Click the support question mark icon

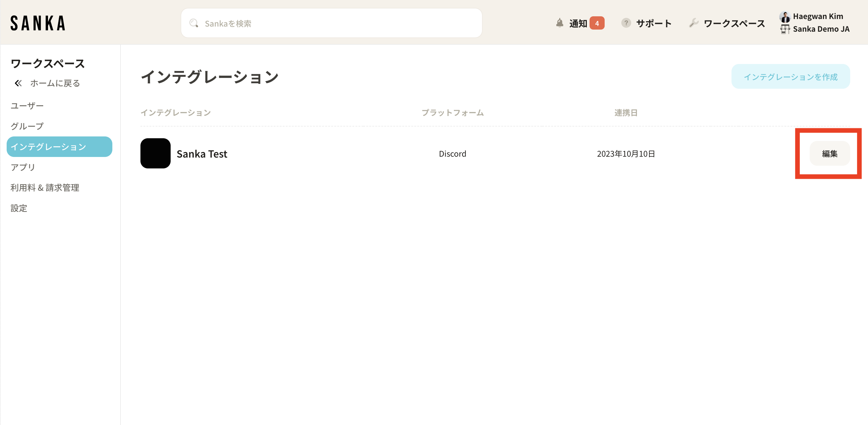pyautogui.click(x=626, y=23)
